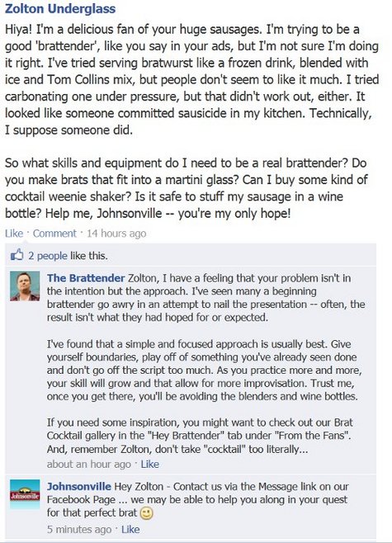Click the 'like this.' text in likes bar
Image resolution: width=392 pixels, height=543 pixels.
[x=89, y=256]
